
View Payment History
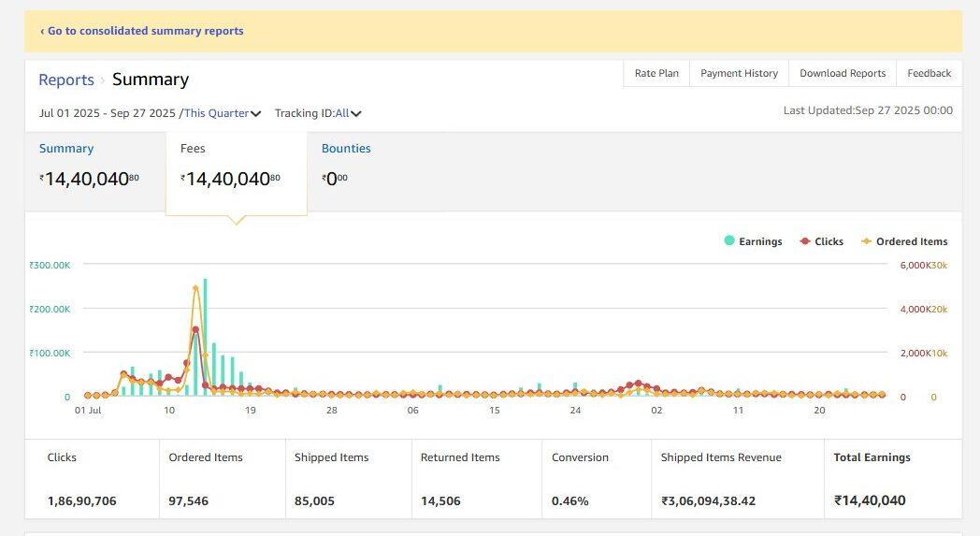pos(739,73)
